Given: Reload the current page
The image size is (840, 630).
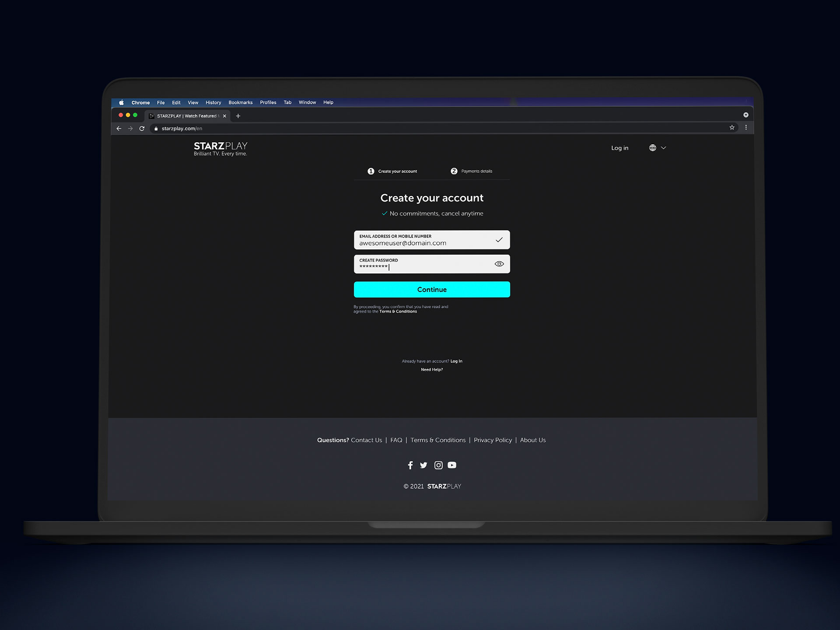Looking at the screenshot, I should click(x=142, y=128).
